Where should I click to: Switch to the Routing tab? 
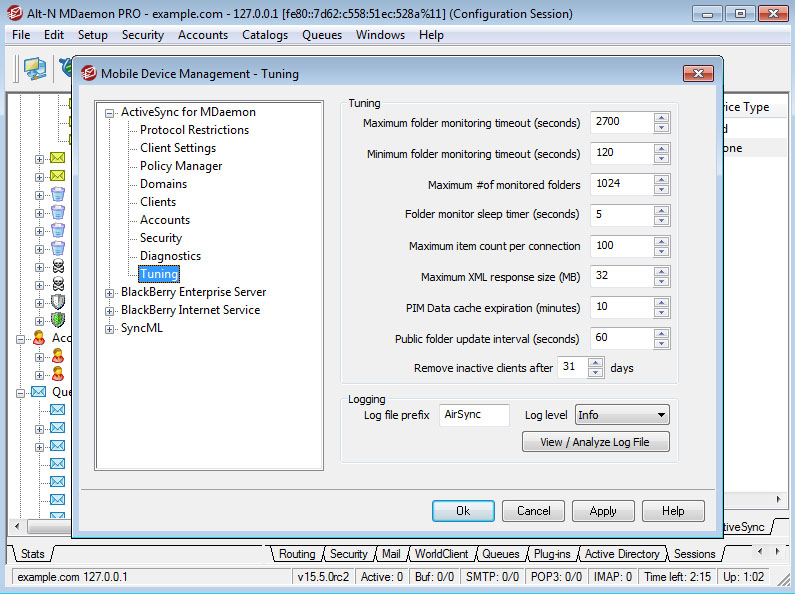(x=297, y=554)
